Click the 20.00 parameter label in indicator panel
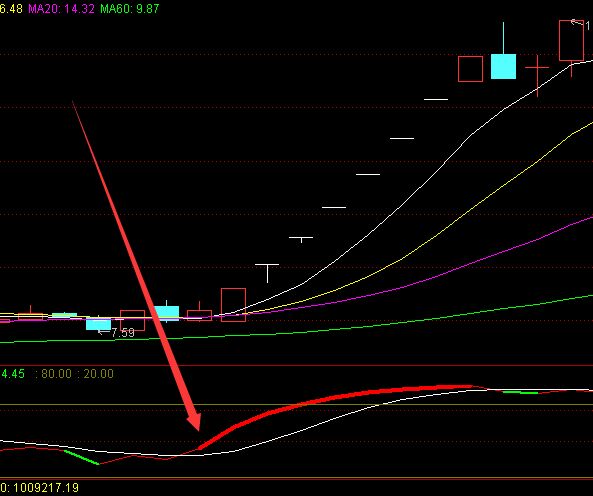 coord(98,374)
